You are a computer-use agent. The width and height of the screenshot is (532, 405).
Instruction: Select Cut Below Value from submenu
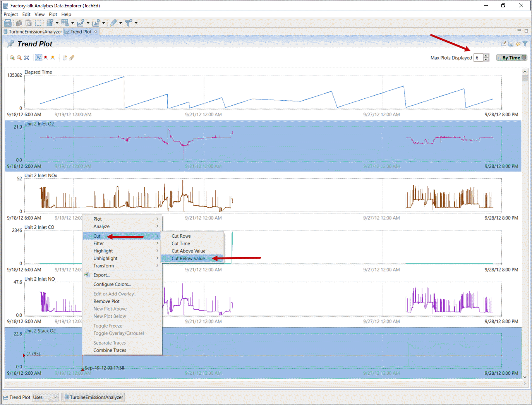188,259
